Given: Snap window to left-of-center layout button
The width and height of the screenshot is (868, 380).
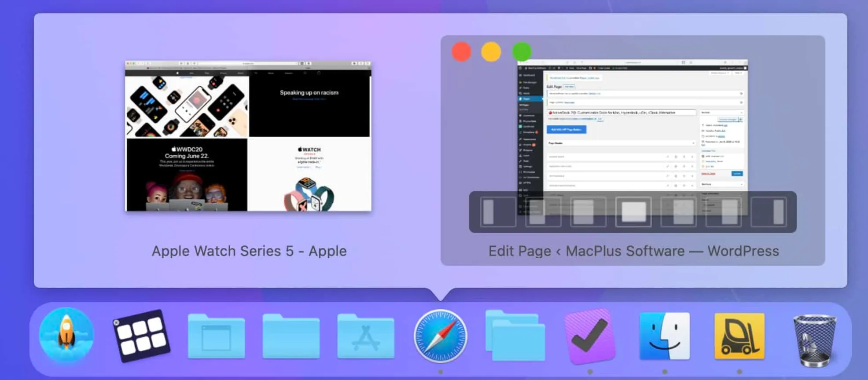Looking at the screenshot, I should (588, 212).
